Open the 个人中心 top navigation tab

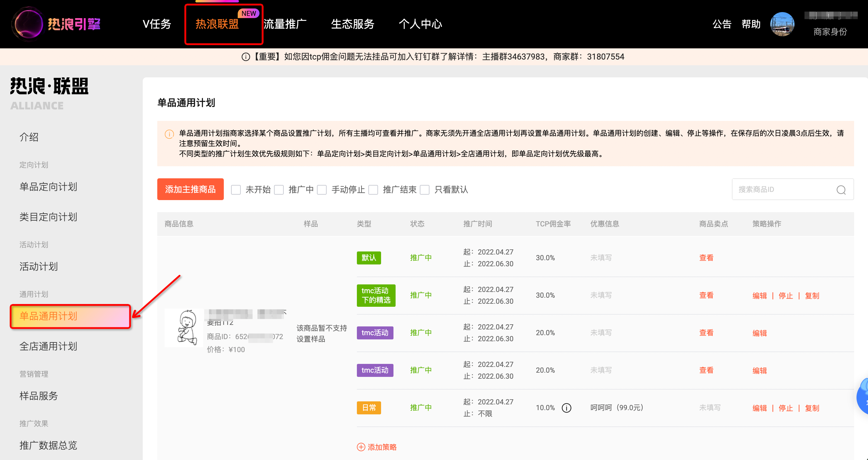pos(420,24)
